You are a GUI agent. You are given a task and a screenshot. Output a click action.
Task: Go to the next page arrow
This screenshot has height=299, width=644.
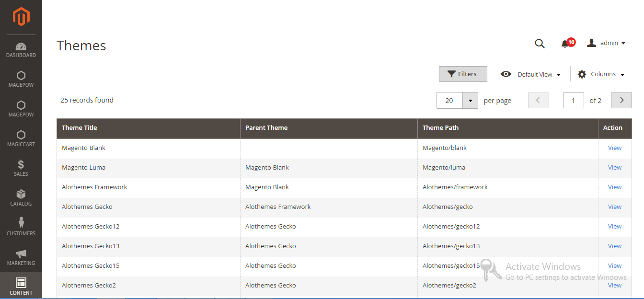(x=621, y=100)
